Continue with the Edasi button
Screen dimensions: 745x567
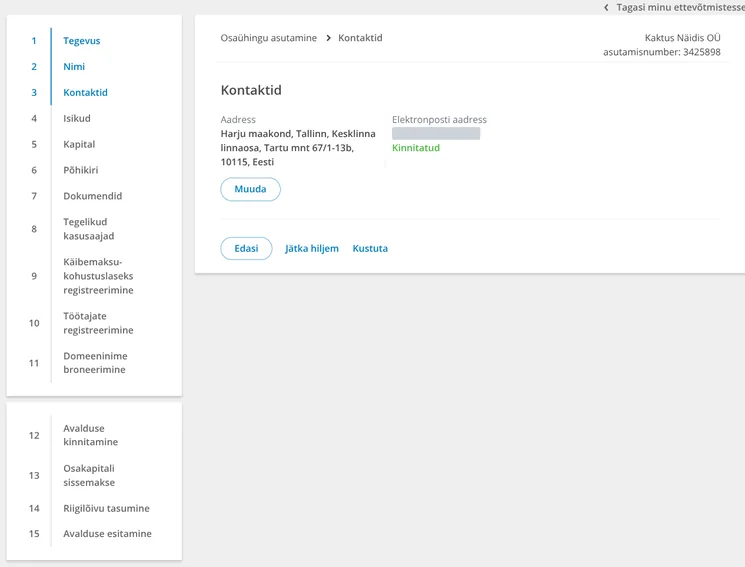pyautogui.click(x=246, y=249)
